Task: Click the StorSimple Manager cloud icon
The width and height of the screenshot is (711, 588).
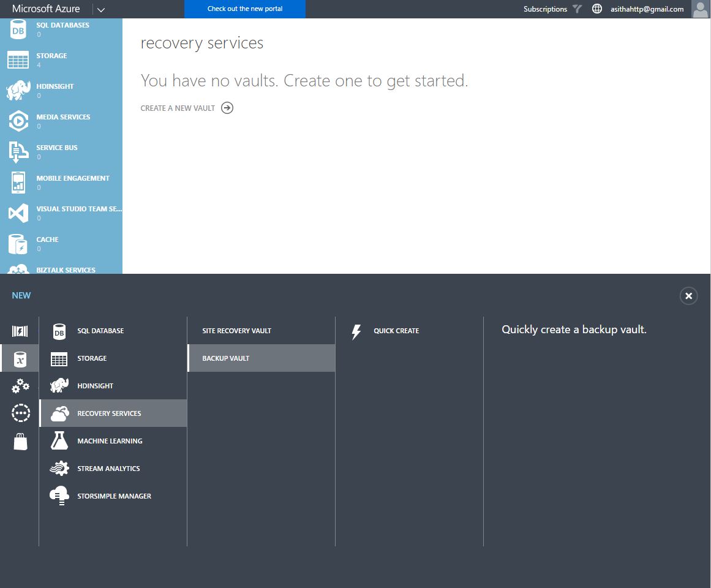Action: (59, 496)
